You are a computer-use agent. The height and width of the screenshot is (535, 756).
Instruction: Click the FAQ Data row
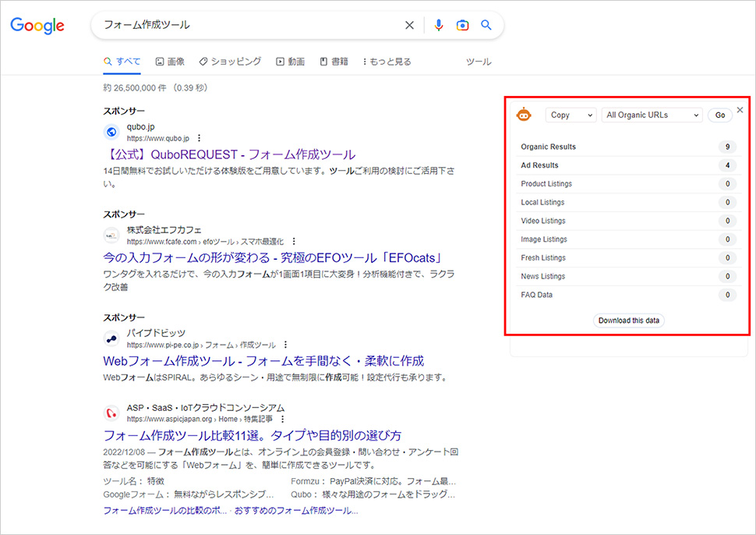(627, 295)
